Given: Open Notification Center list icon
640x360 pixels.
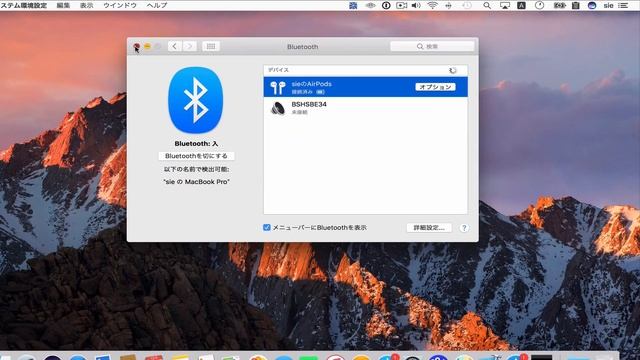Looking at the screenshot, I should coord(623,5).
